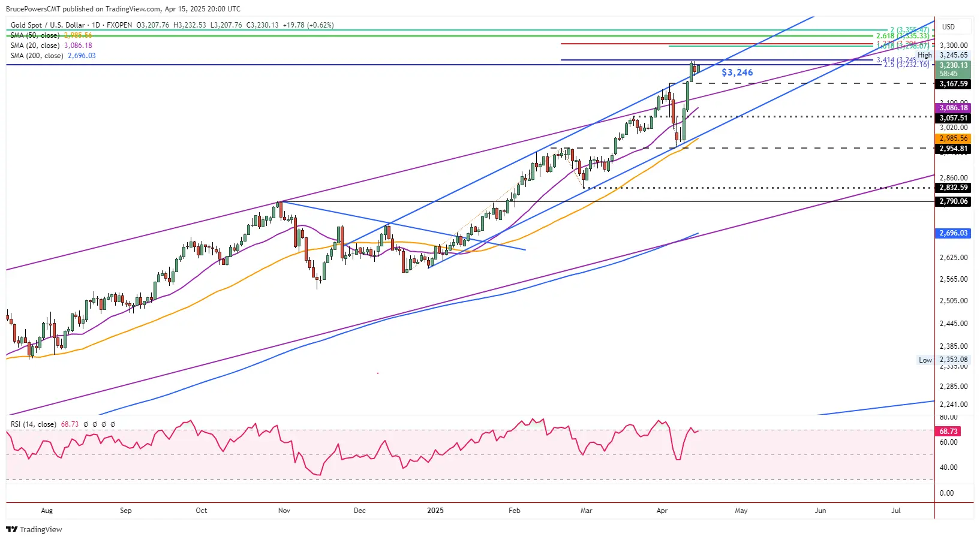Click the RSI (14, close) indicator legend
The width and height of the screenshot is (980, 540).
tap(34, 424)
